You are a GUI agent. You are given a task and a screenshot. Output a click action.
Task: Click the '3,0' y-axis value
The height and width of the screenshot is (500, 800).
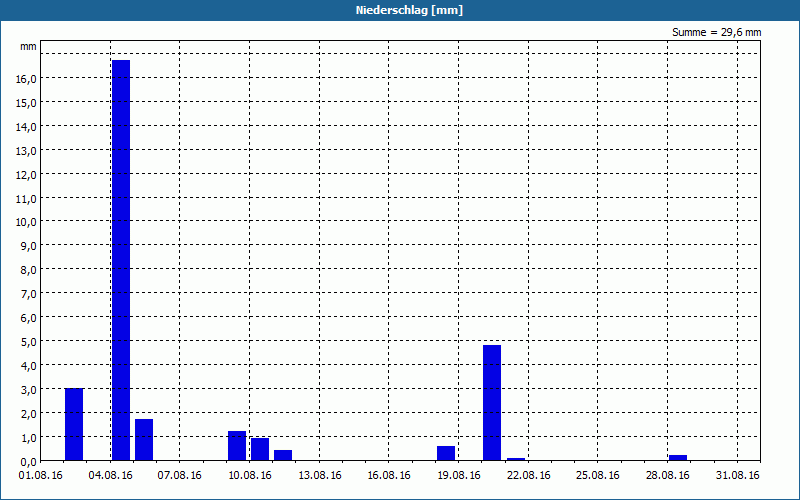tap(30, 389)
